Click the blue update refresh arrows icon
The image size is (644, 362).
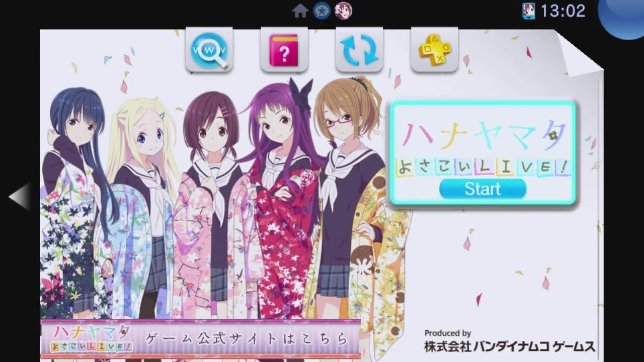click(359, 50)
